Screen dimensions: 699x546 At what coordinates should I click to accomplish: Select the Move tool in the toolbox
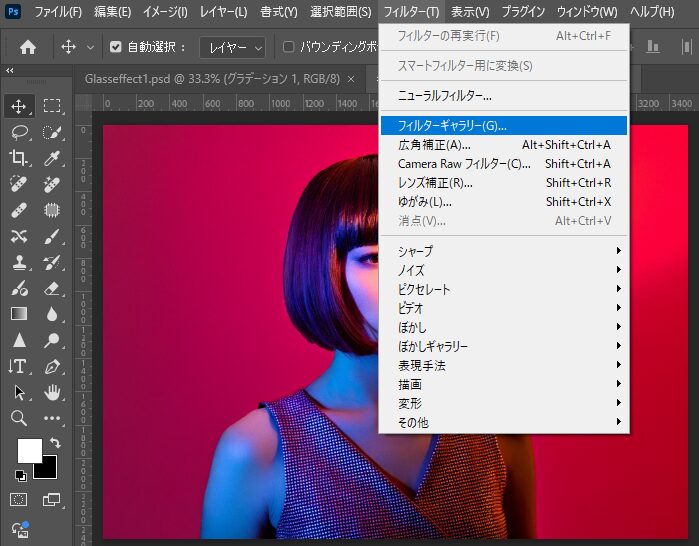(19, 107)
